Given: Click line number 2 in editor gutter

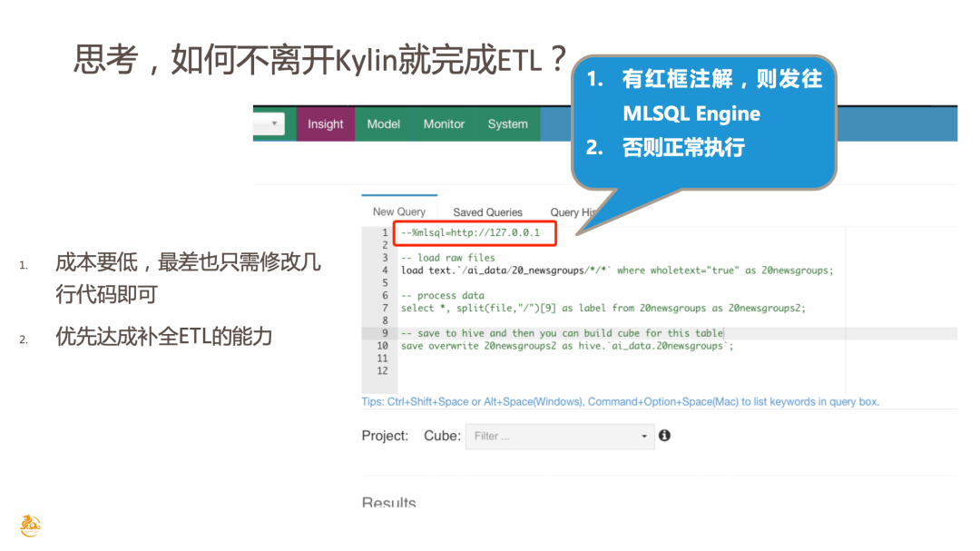Looking at the screenshot, I should 385,245.
